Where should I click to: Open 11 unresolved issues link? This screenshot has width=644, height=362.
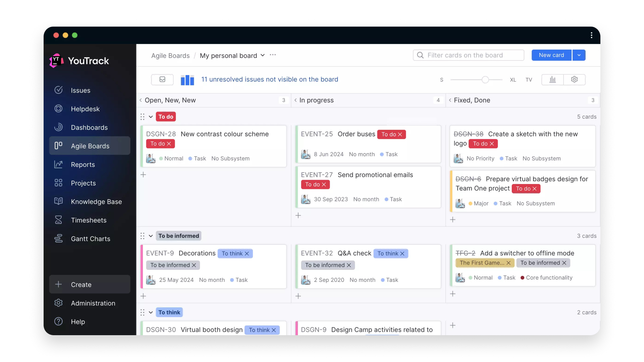270,79
